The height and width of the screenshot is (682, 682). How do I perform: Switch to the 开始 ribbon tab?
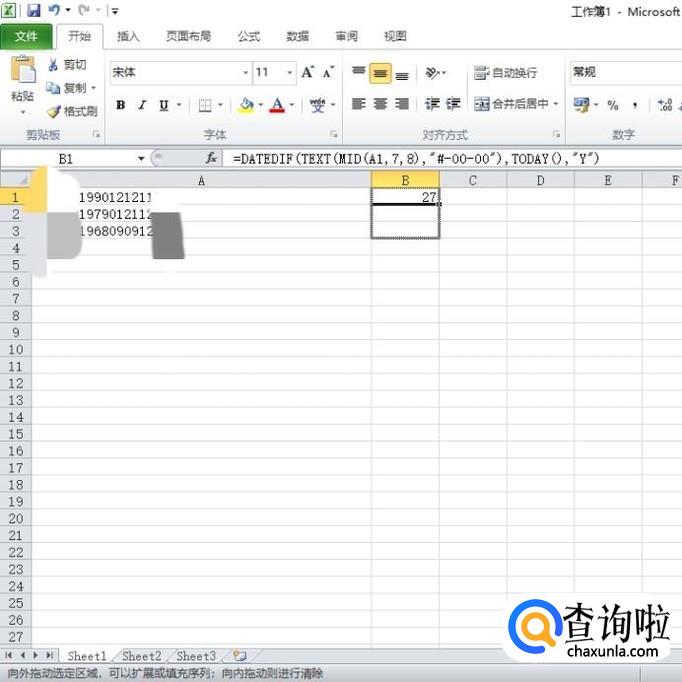80,36
